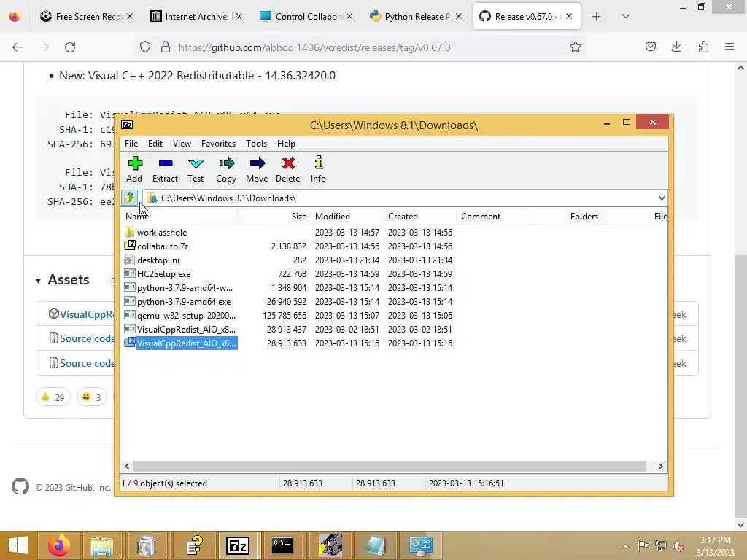Click the left scroll arrow of file list
Screen dimensions: 747x560
[x=127, y=466]
